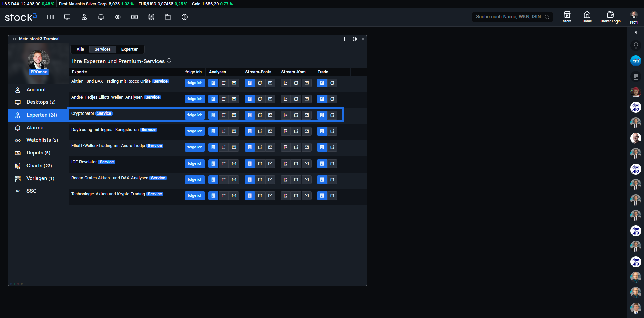
Task: Open Broker Login wallet icon
Action: [x=610, y=17]
